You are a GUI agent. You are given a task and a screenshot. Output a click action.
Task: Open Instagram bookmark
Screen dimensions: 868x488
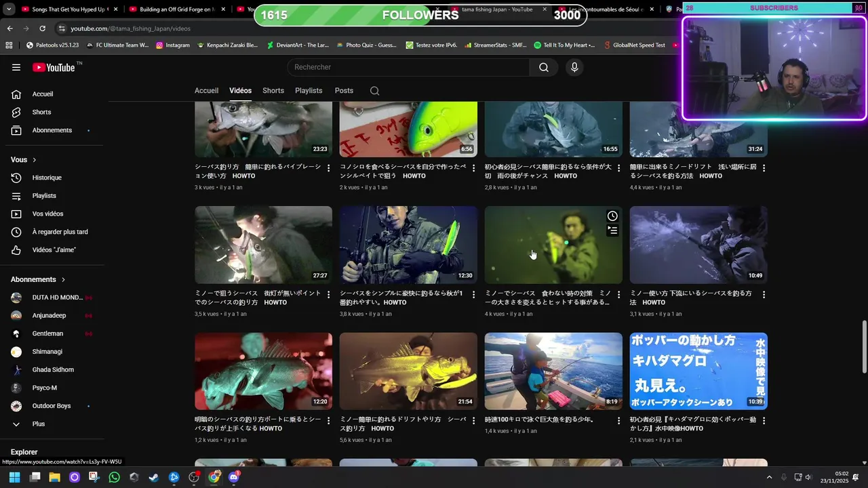click(173, 45)
